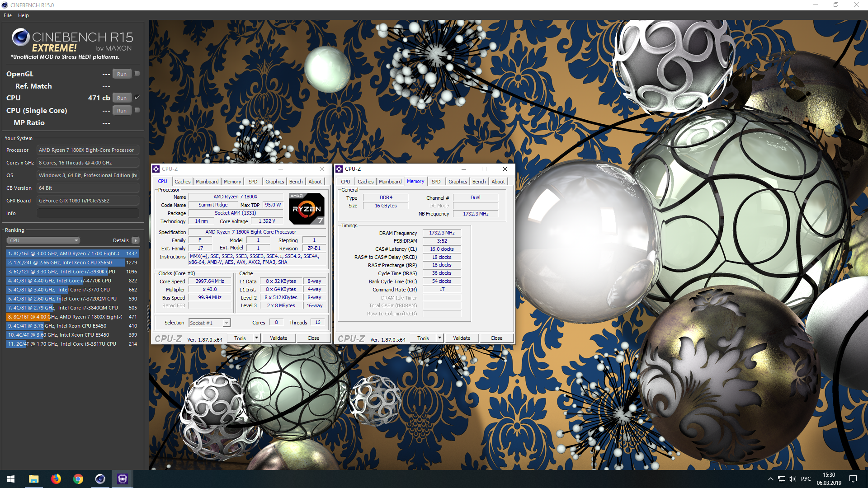
Task: Toggle the CPU (Single Core) test checkbox
Action: (137, 110)
